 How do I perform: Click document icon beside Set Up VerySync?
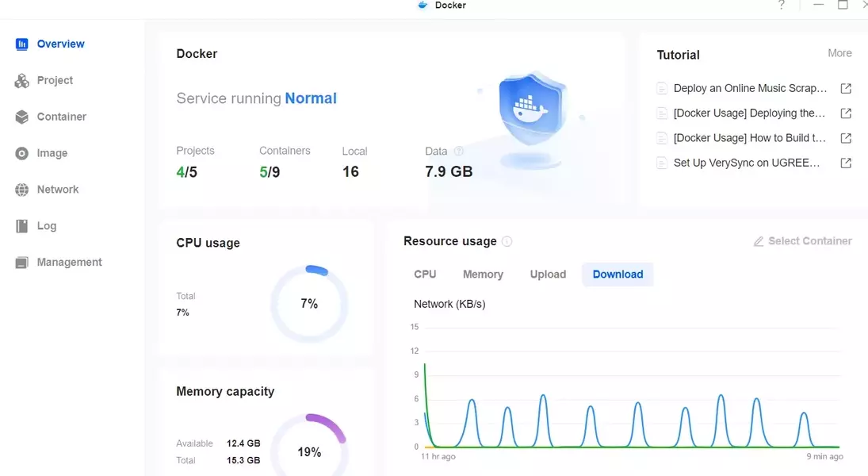coord(662,163)
